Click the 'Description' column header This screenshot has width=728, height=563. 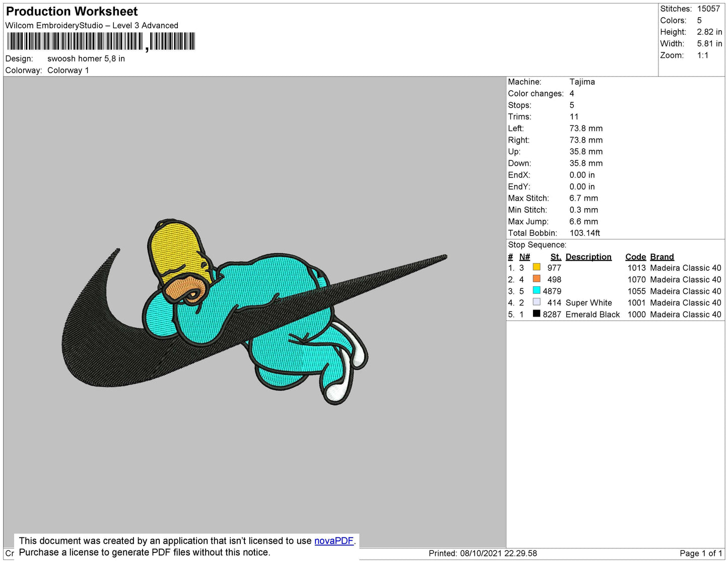[x=588, y=257]
